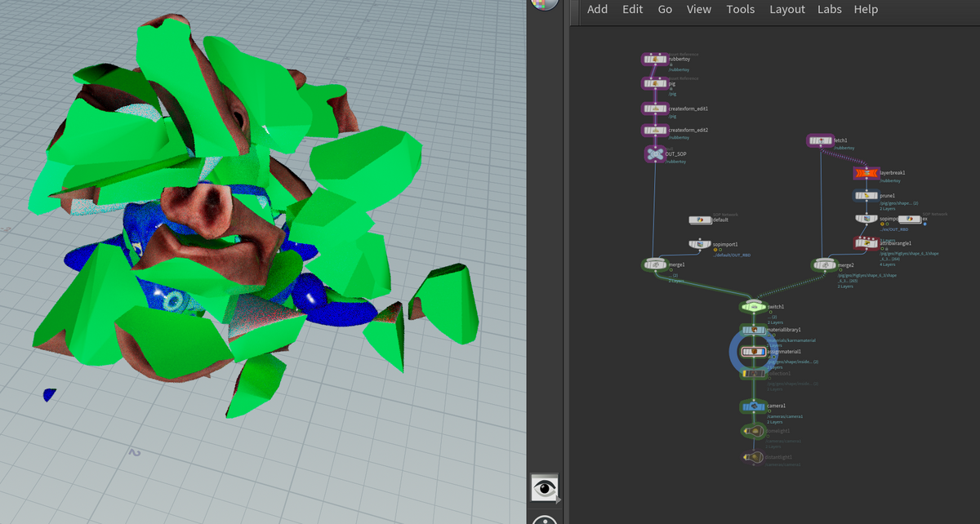Click the layerbreak1 node icon
The height and width of the screenshot is (524, 980).
click(x=866, y=173)
